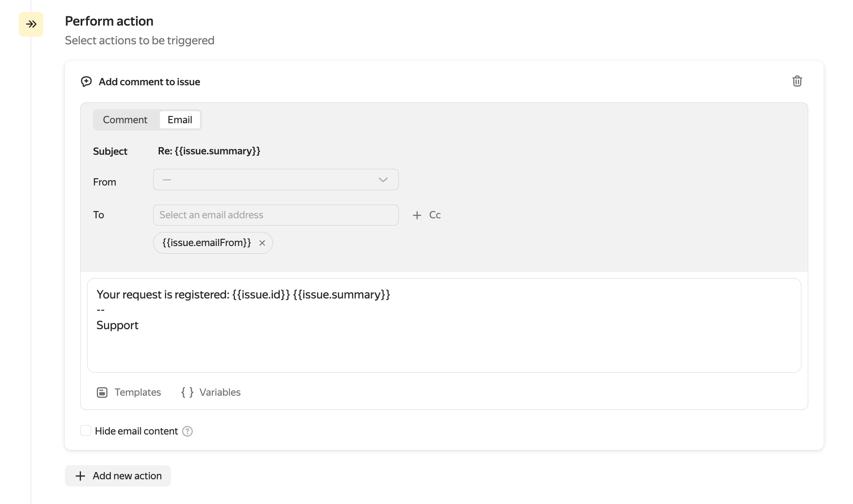
Task: Click the Templates icon below the message
Action: (x=102, y=392)
